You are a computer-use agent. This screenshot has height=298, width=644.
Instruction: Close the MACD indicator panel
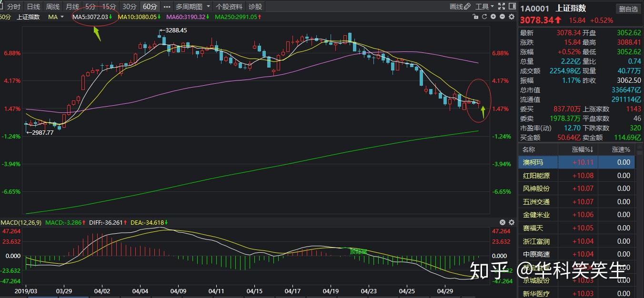(x=503, y=222)
